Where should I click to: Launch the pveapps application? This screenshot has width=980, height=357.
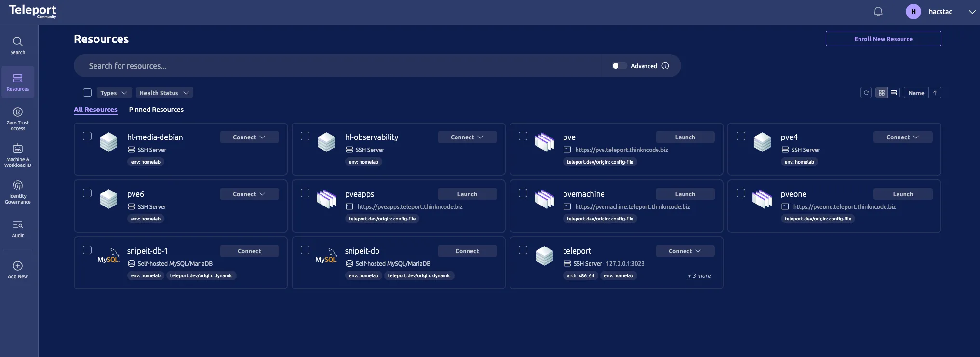click(x=467, y=194)
